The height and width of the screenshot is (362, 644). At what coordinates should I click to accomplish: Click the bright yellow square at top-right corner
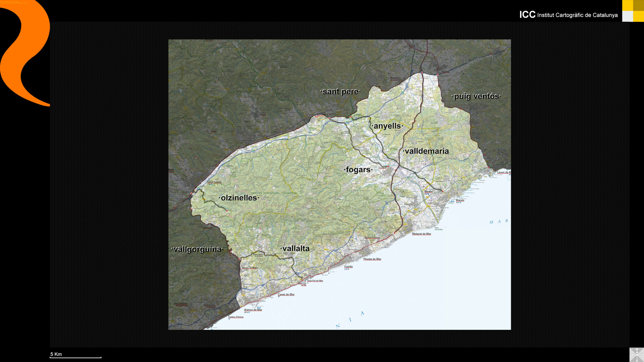[628, 6]
